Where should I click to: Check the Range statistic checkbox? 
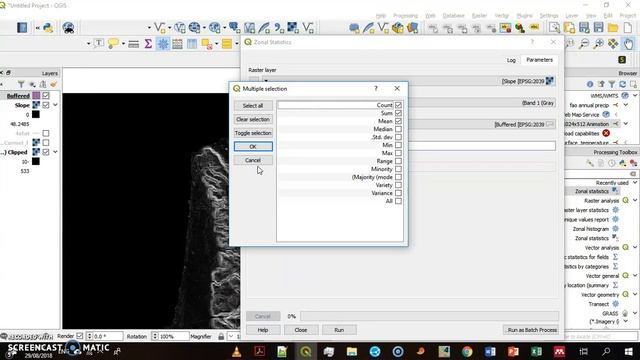[x=398, y=161]
